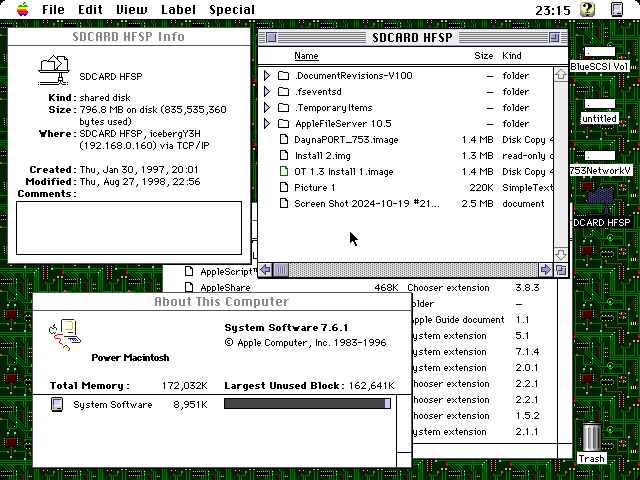Sort file list by Name column
Image resolution: width=640 pixels, height=480 pixels.
[x=306, y=56]
